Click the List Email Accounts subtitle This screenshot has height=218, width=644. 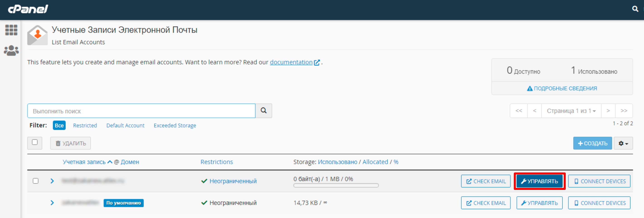click(x=78, y=42)
